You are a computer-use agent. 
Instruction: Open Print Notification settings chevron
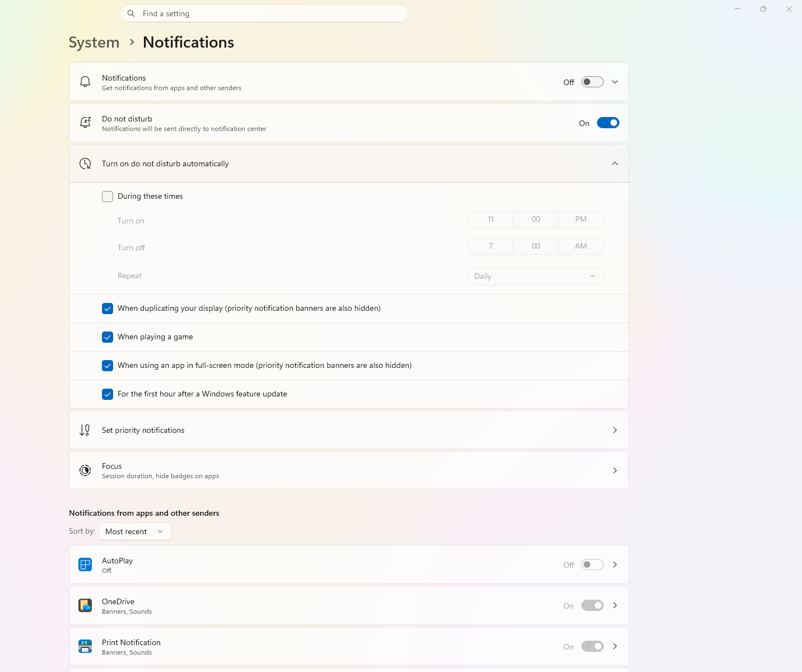coord(615,646)
